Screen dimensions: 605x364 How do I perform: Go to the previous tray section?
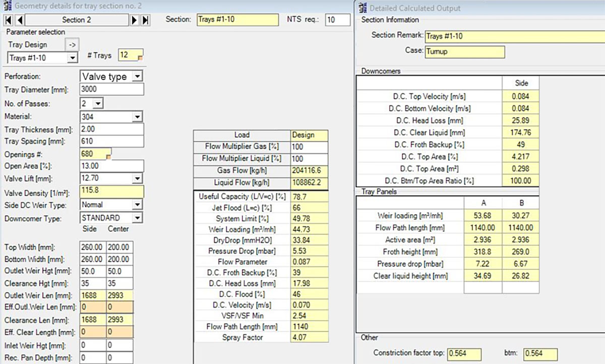tap(19, 20)
